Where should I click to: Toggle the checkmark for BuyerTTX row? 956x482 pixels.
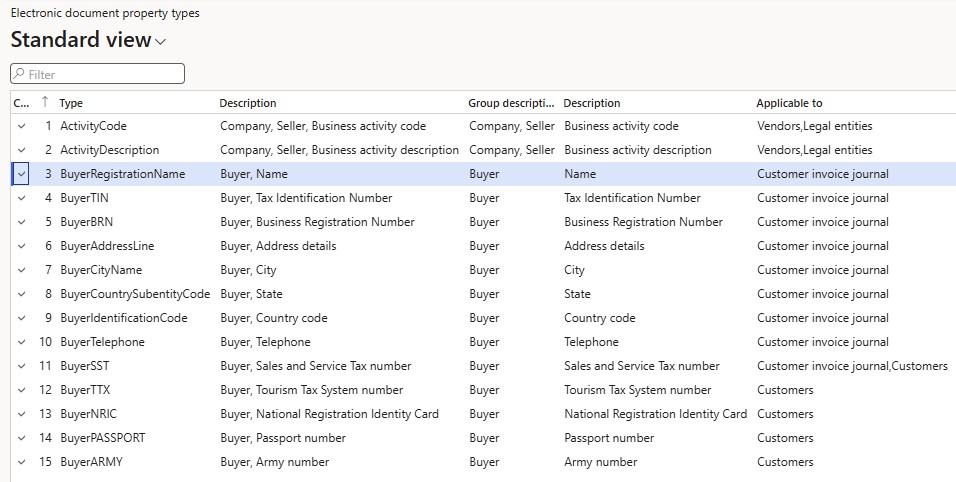click(22, 390)
